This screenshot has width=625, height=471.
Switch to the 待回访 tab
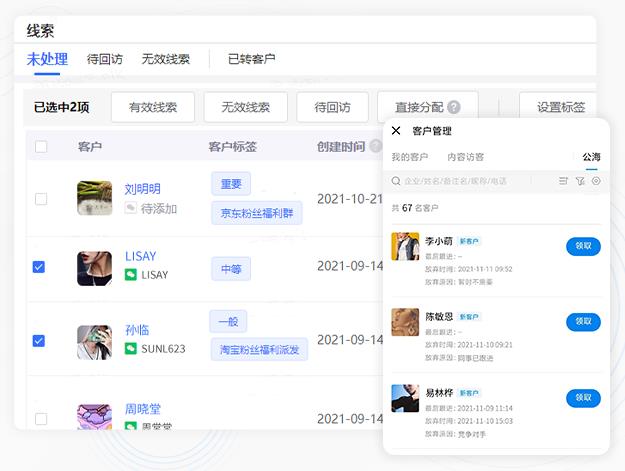click(105, 59)
